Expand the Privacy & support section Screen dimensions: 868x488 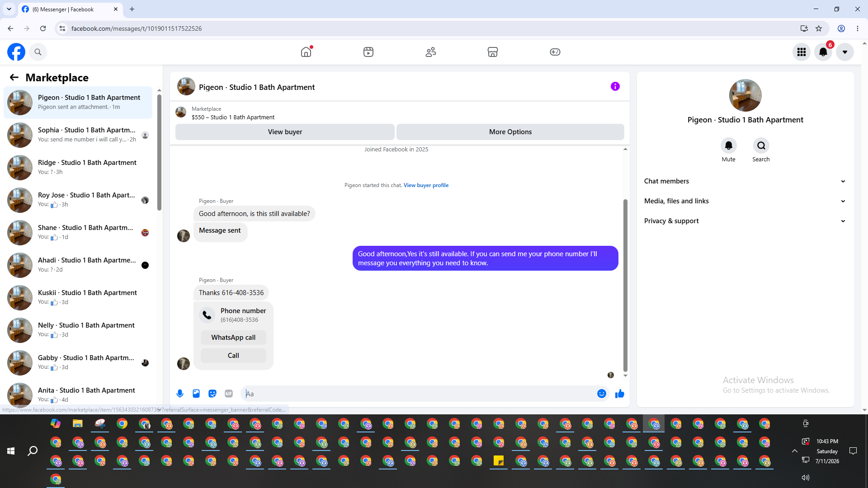[745, 221]
